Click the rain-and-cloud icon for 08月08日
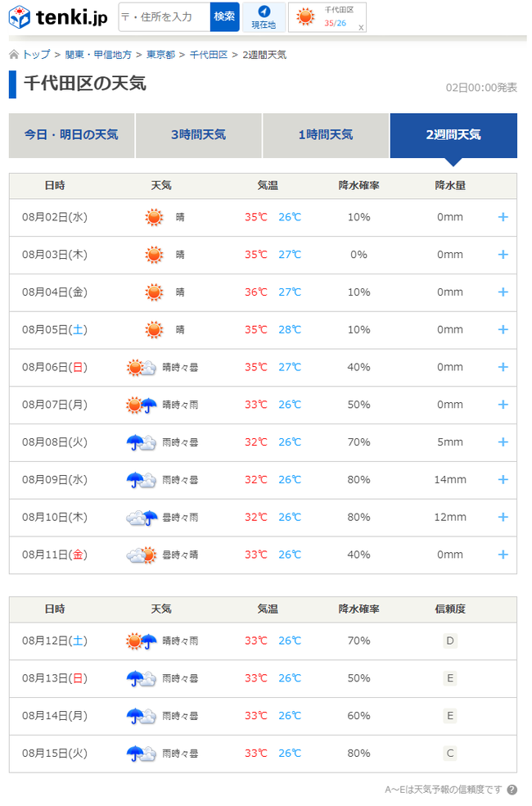 point(141,442)
